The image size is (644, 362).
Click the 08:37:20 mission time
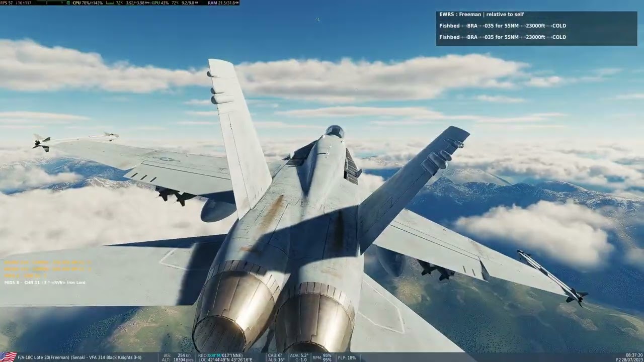[x=633, y=355]
